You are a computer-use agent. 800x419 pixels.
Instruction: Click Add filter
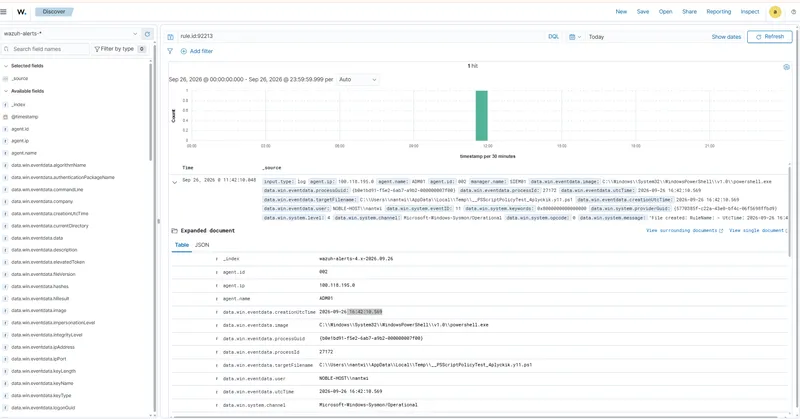tap(197, 51)
